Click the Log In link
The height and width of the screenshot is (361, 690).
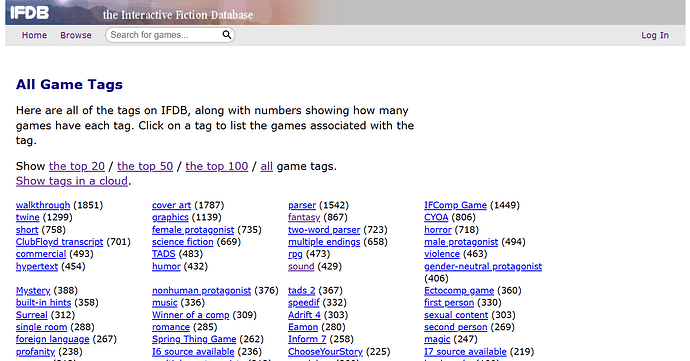pyautogui.click(x=655, y=35)
